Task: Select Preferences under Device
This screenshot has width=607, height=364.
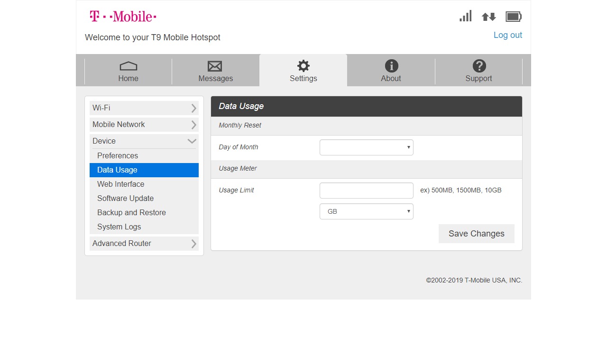Action: pyautogui.click(x=117, y=155)
